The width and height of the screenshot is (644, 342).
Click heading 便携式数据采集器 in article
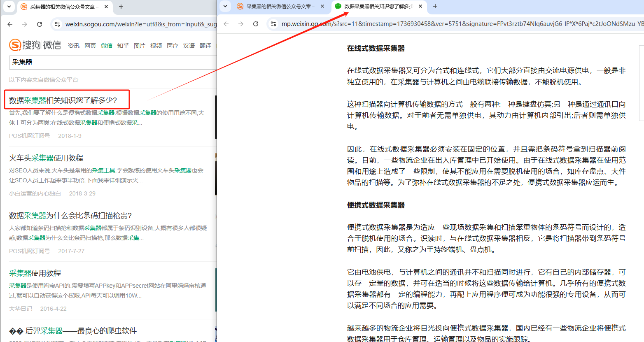point(376,205)
